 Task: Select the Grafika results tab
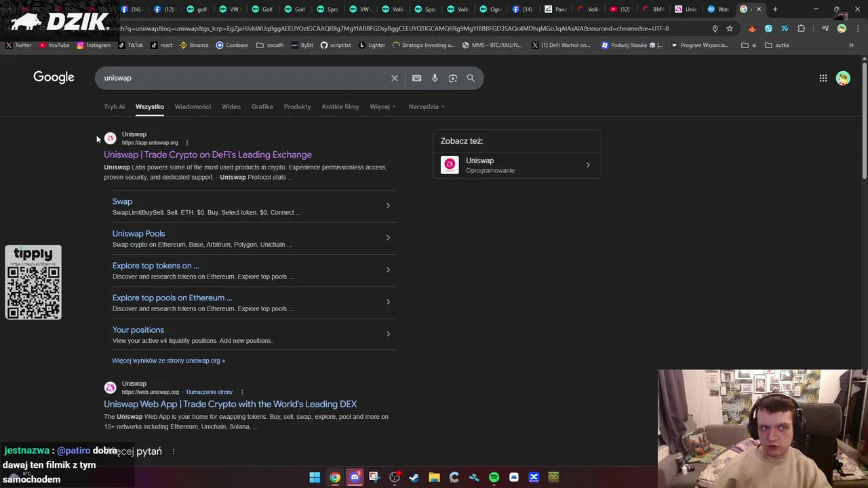pyautogui.click(x=262, y=106)
